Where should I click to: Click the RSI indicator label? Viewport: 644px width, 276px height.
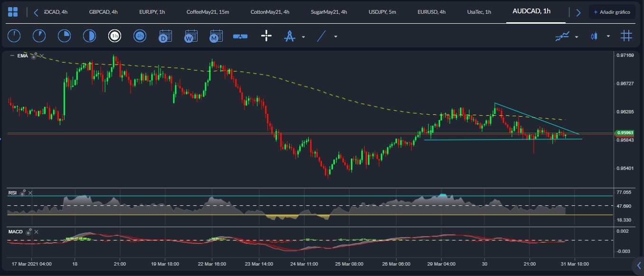12,193
